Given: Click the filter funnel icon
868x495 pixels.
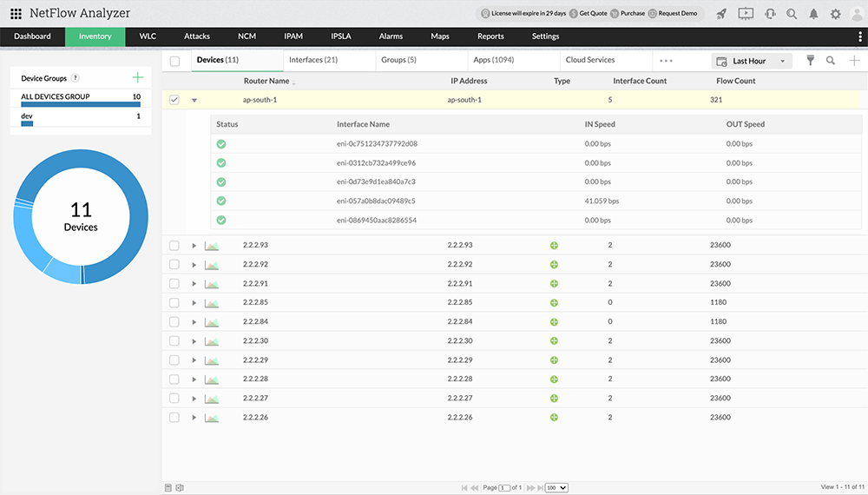Looking at the screenshot, I should tap(811, 61).
